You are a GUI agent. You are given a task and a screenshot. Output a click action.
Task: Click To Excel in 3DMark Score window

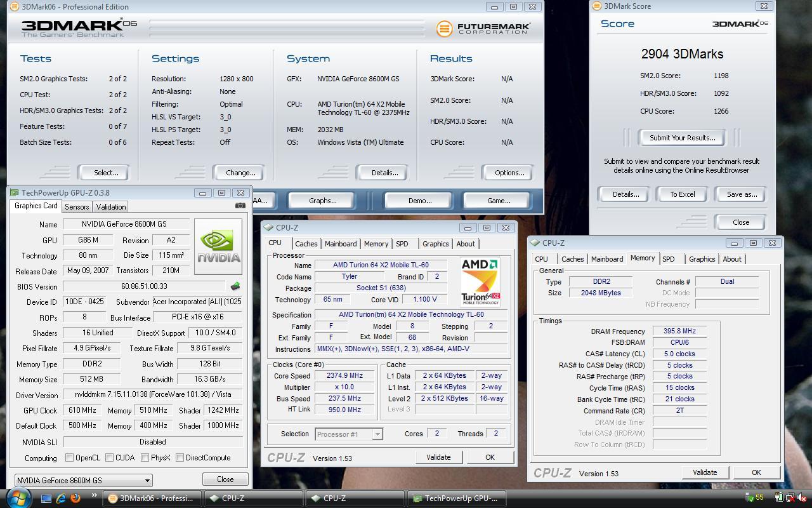(682, 194)
